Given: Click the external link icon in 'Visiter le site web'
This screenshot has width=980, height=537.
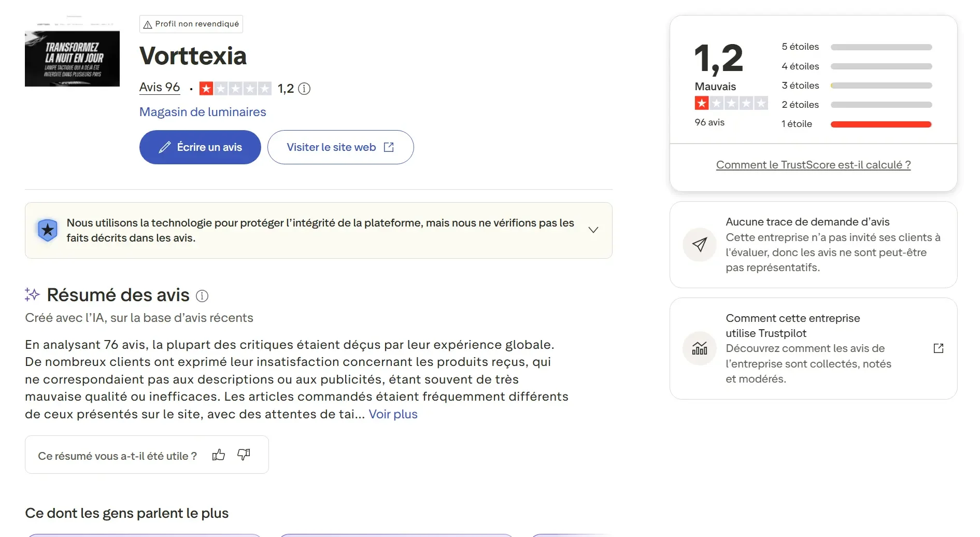Looking at the screenshot, I should click(389, 147).
